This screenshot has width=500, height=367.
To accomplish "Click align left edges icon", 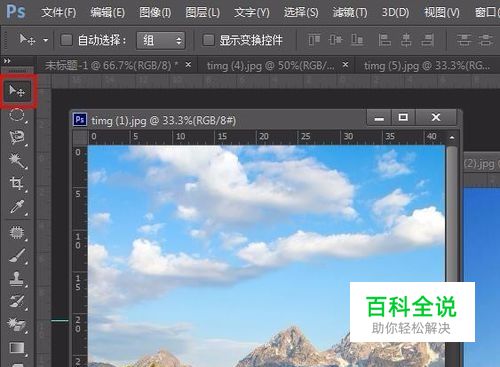I will click(x=384, y=40).
